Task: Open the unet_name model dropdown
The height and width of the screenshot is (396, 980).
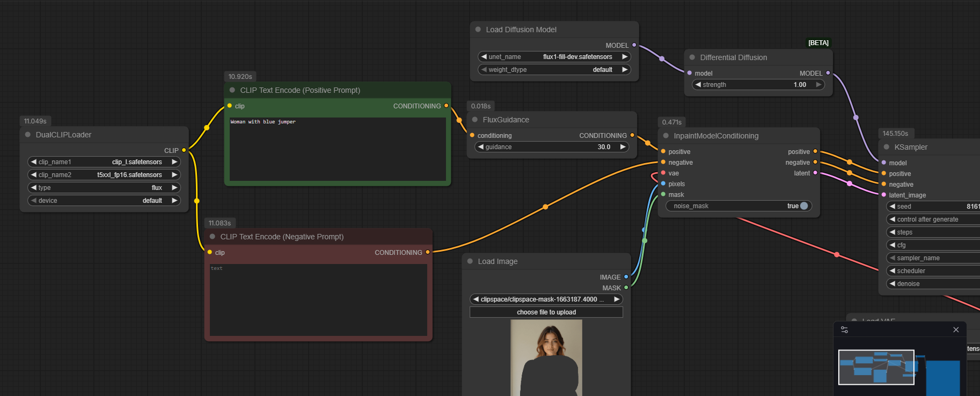Action: pyautogui.click(x=554, y=57)
